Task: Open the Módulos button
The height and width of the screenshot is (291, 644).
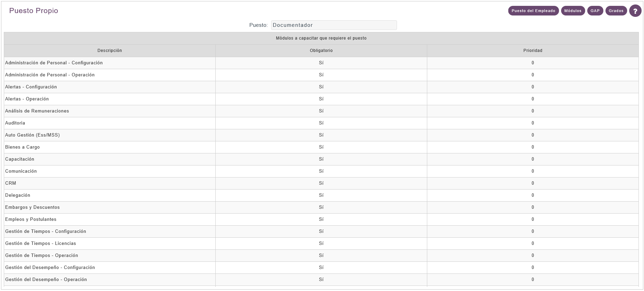Action: [x=573, y=11]
